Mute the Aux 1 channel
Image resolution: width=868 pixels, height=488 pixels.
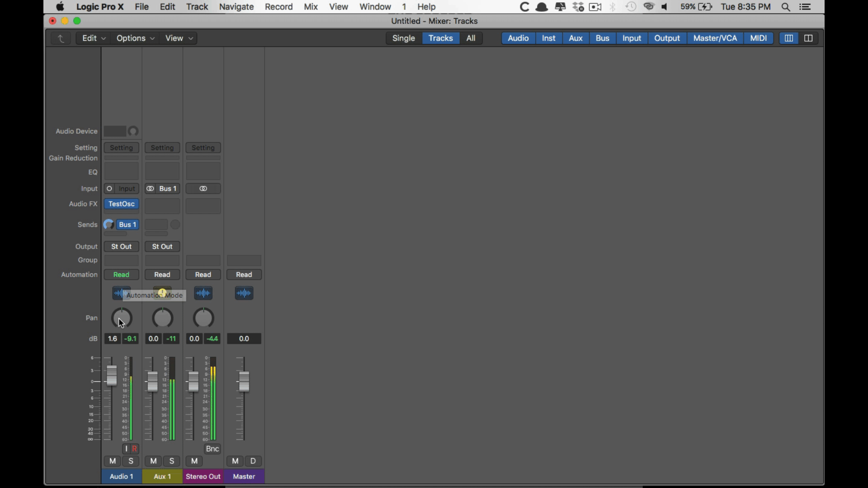pyautogui.click(x=153, y=461)
